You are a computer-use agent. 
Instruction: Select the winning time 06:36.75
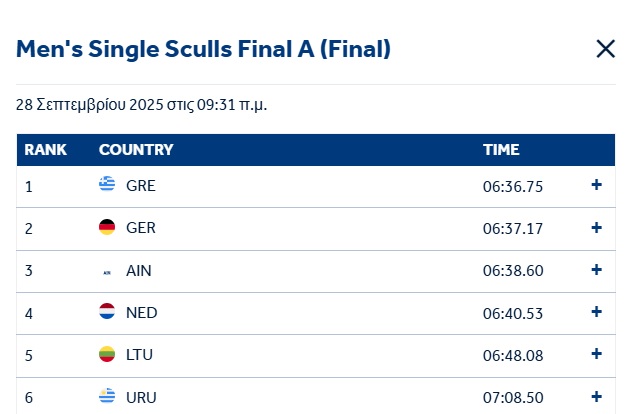coord(513,185)
